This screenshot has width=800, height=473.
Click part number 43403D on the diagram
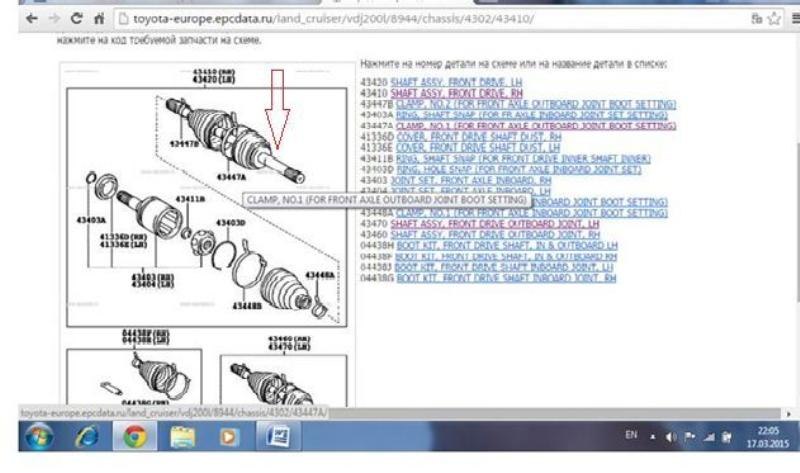coord(231,223)
